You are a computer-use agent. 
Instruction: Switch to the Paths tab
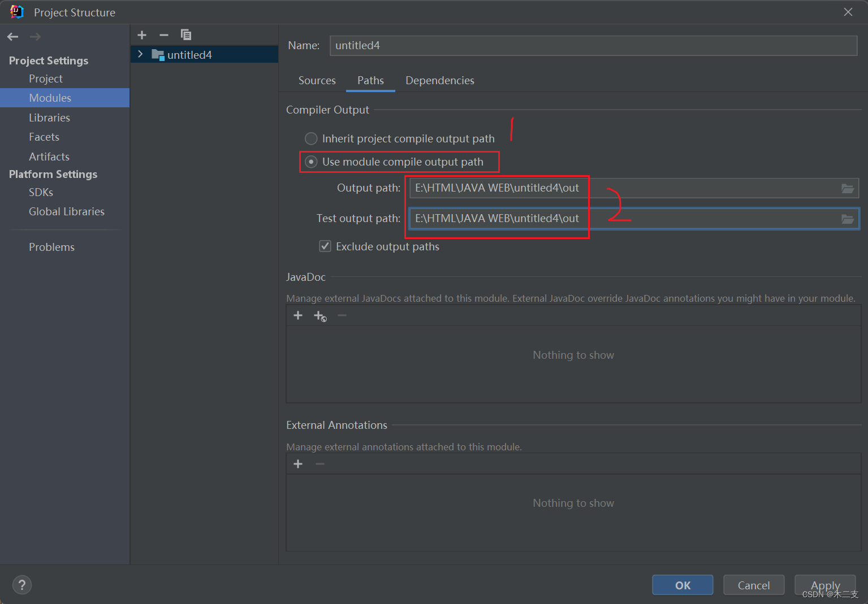pyautogui.click(x=370, y=80)
